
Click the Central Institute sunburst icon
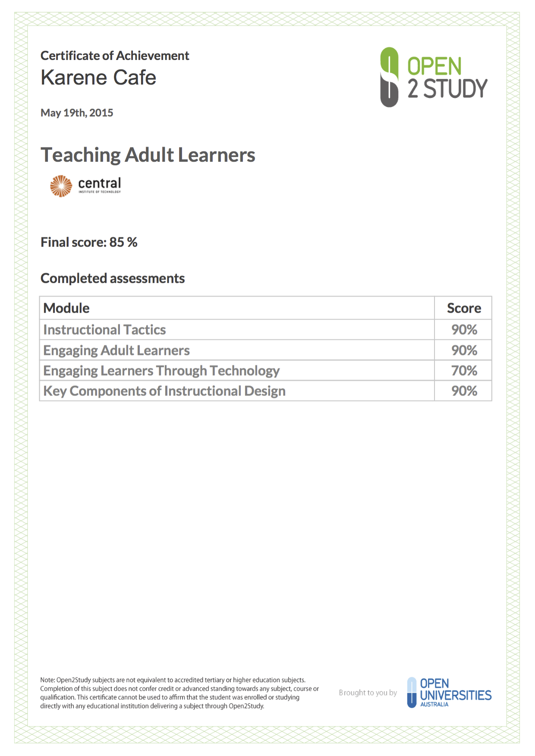[x=61, y=186]
